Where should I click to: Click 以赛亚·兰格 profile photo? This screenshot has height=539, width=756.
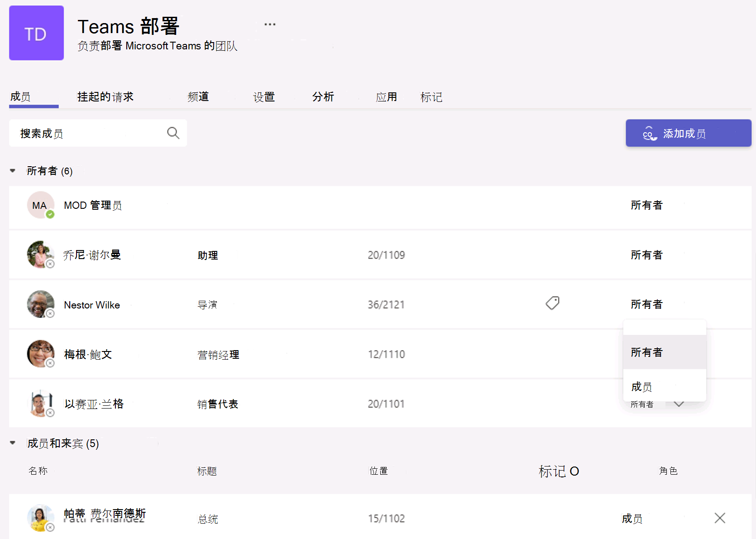pos(41,404)
